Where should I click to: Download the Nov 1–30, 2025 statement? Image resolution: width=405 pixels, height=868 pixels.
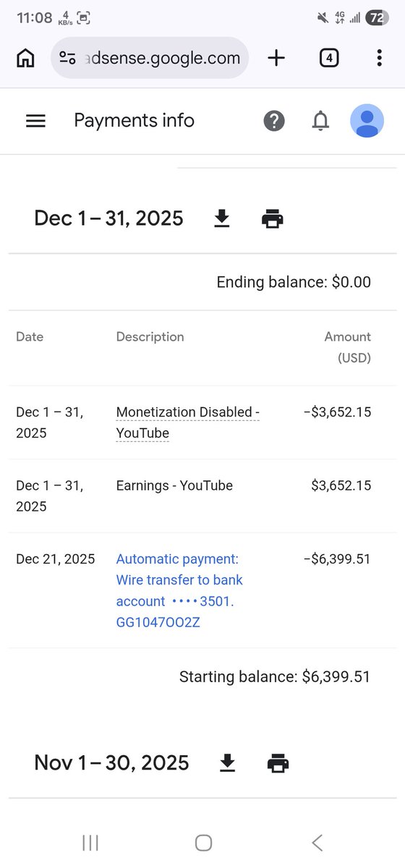tap(228, 762)
